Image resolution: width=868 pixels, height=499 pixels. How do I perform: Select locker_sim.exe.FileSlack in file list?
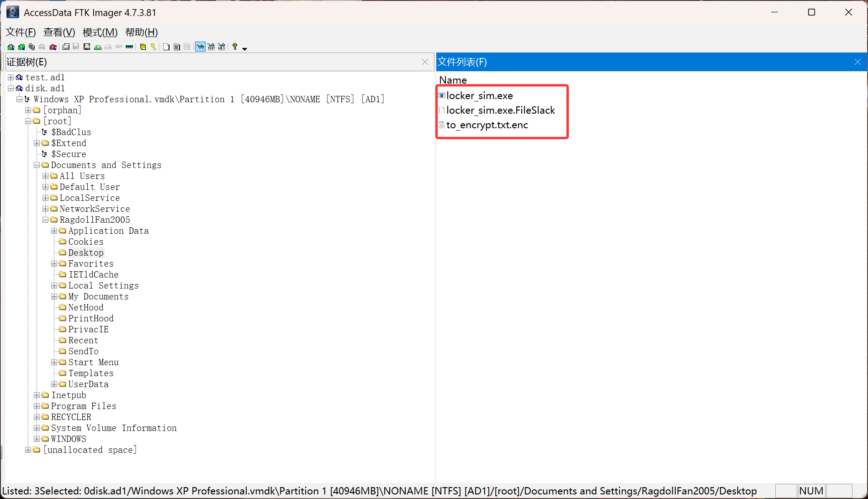tap(501, 110)
